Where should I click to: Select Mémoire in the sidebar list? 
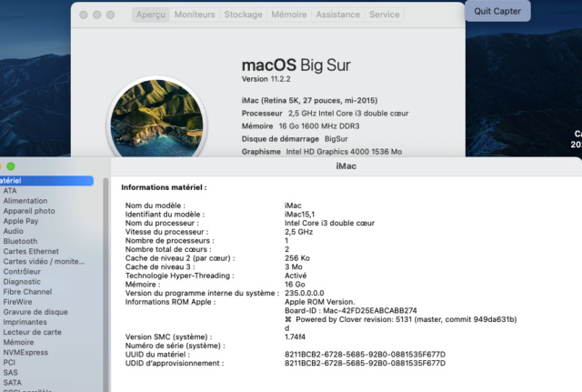[x=18, y=342]
